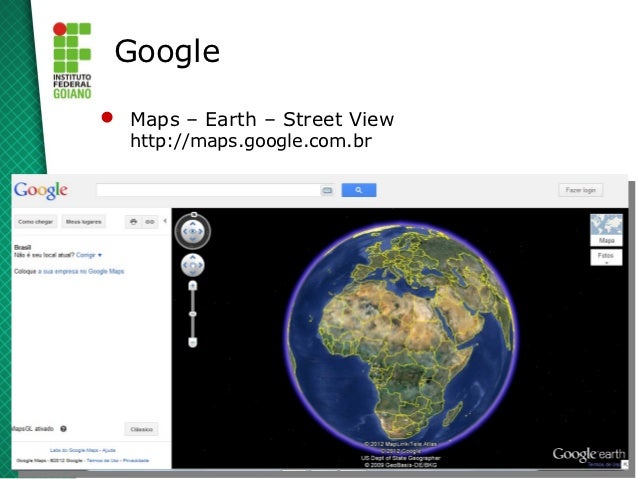Switch to the Clássico maps button
Screen dimensions: 638x479
coord(141,429)
